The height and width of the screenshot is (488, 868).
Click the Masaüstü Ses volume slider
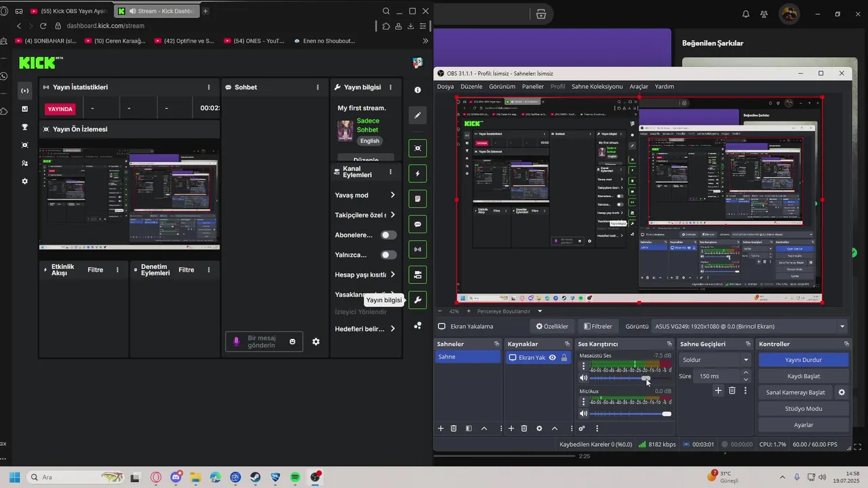click(629, 378)
